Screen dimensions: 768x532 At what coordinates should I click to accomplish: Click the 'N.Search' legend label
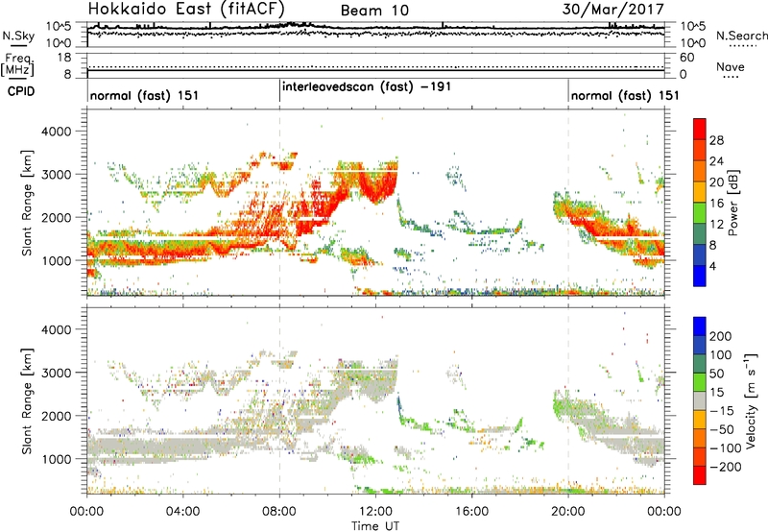click(741, 36)
